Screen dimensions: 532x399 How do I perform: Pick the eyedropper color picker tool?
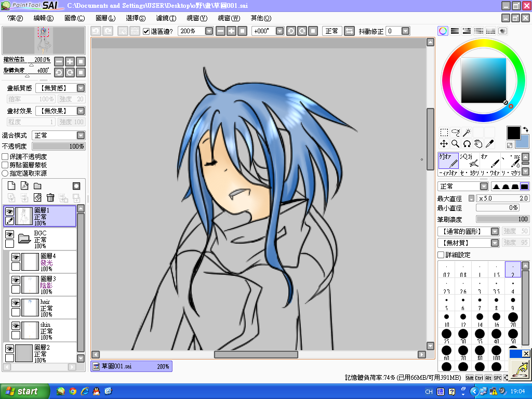click(489, 144)
